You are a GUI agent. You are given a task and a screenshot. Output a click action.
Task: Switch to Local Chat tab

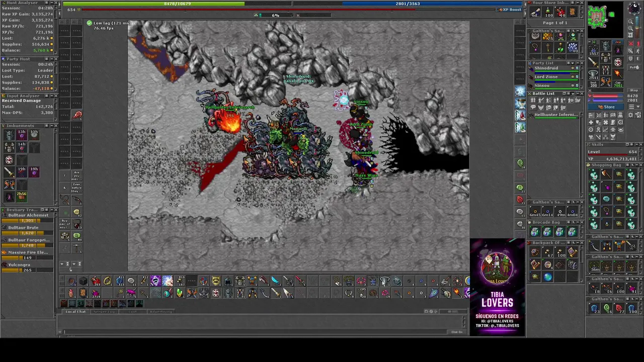[75, 312]
